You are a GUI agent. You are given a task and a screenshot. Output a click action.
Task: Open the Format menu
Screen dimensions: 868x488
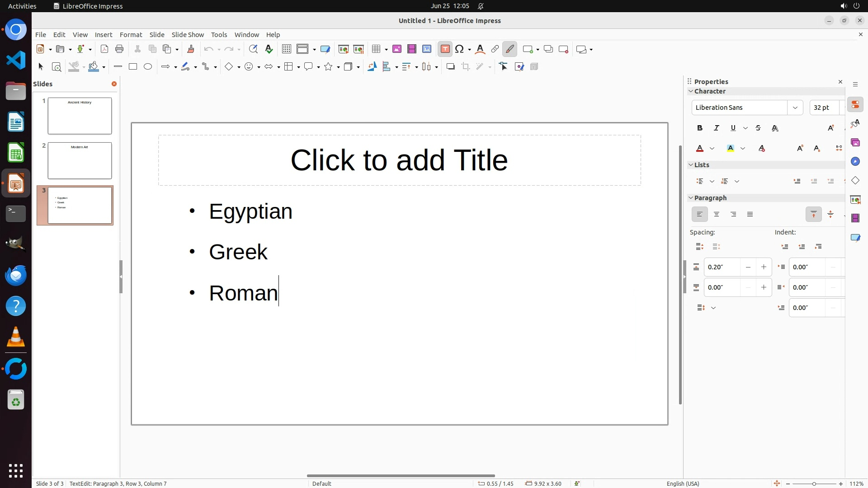click(131, 35)
